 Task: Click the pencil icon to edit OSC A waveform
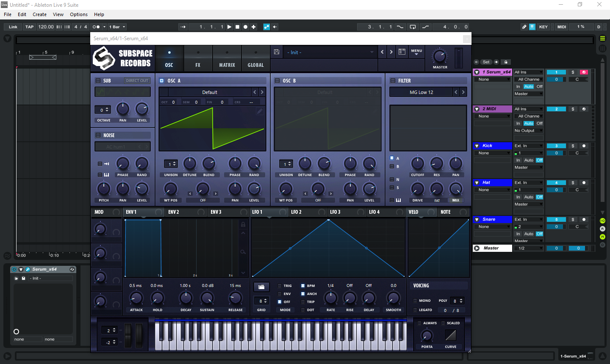[x=259, y=111]
